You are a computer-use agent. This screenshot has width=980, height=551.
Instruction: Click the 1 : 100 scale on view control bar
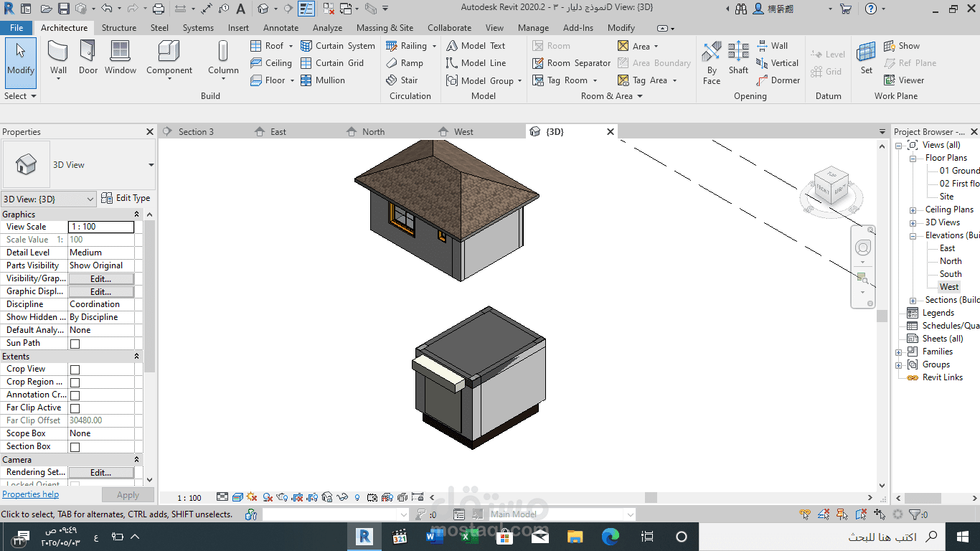(x=189, y=498)
